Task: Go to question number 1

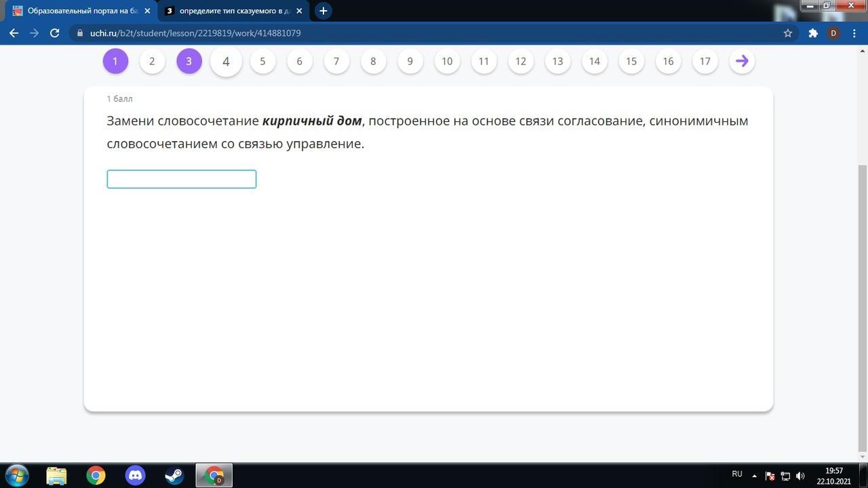Action: [115, 61]
